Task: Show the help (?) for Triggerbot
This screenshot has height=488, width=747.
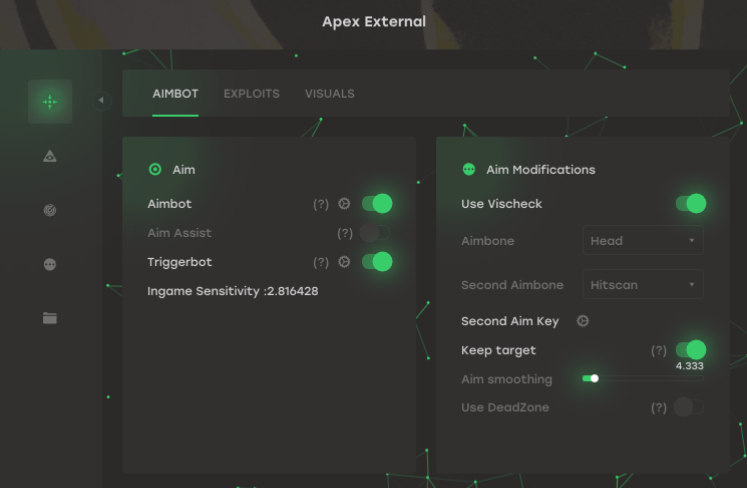Action: [x=321, y=262]
